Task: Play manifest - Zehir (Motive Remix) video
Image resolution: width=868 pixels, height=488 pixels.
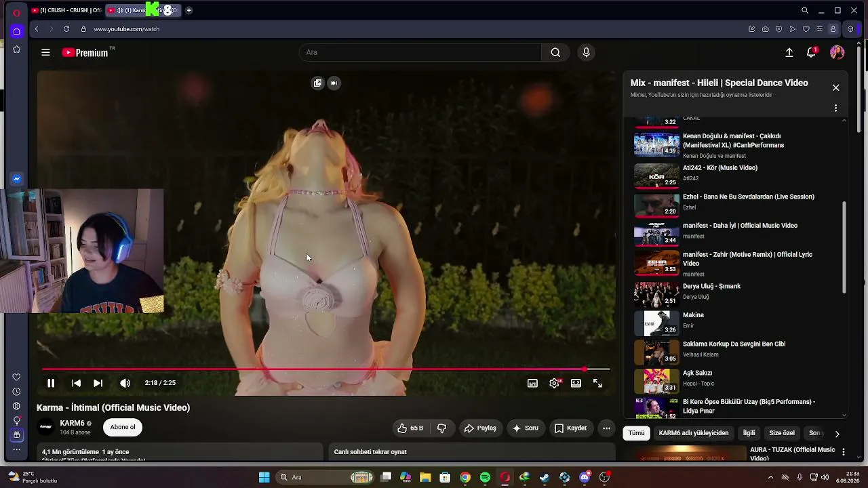Action: 747,259
